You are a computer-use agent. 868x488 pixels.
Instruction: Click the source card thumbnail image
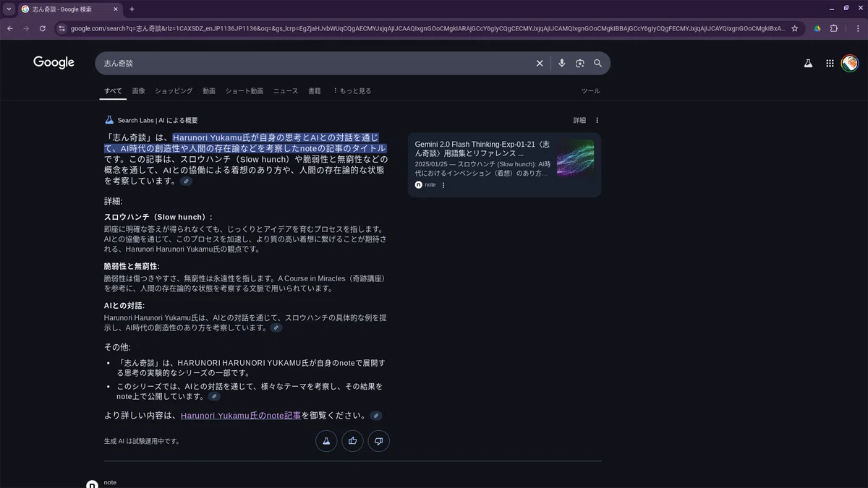click(575, 158)
